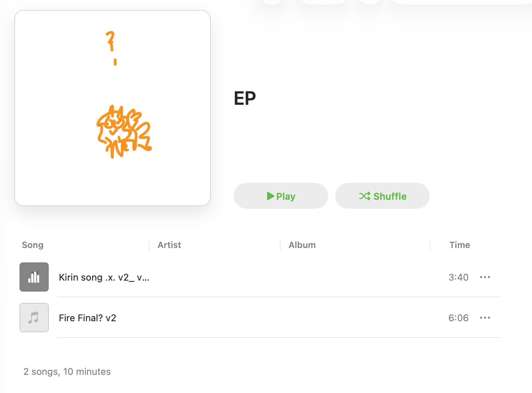Image resolution: width=532 pixels, height=393 pixels.
Task: Click the divider between Song and Artist columns
Action: [x=149, y=245]
